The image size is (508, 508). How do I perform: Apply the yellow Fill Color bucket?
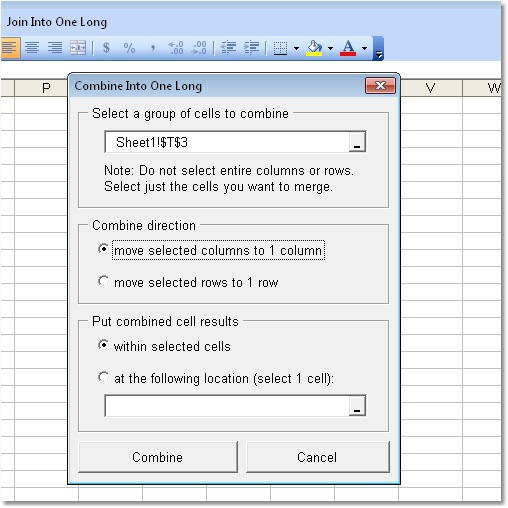pos(314,48)
